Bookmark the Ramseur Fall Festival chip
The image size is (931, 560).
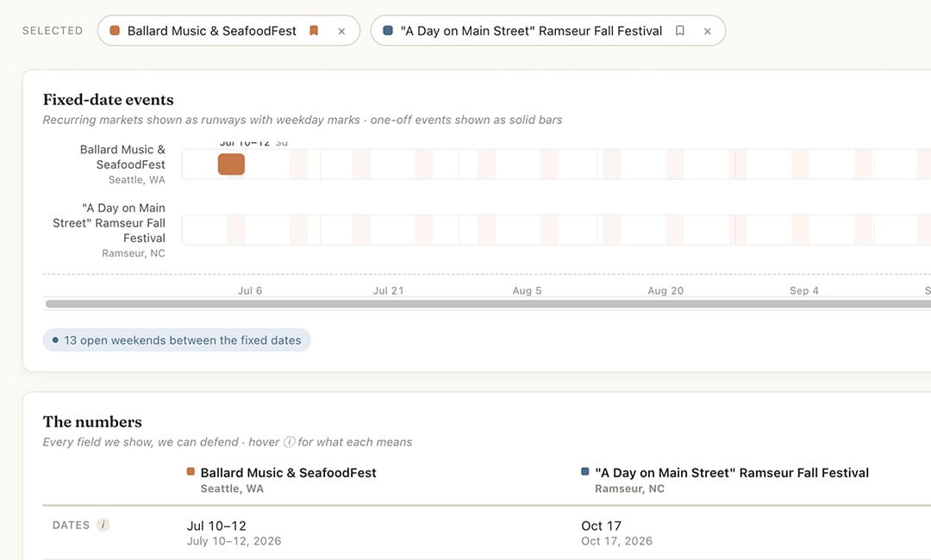click(x=680, y=31)
